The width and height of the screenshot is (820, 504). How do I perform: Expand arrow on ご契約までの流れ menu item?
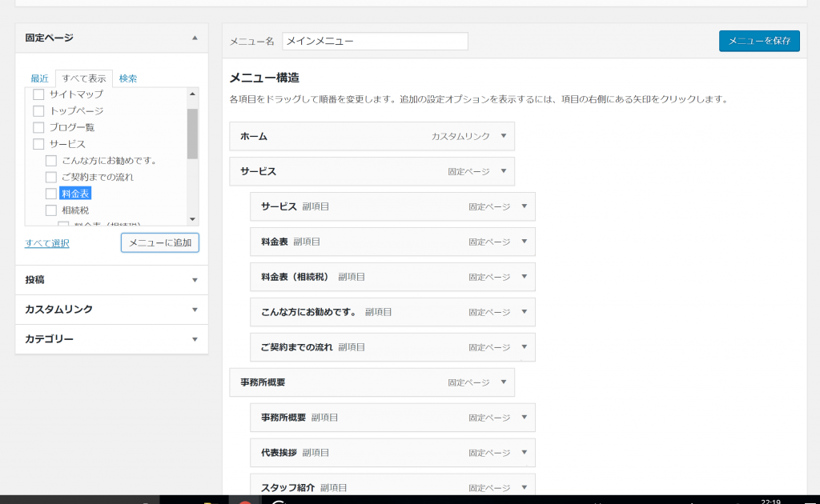[x=524, y=347]
